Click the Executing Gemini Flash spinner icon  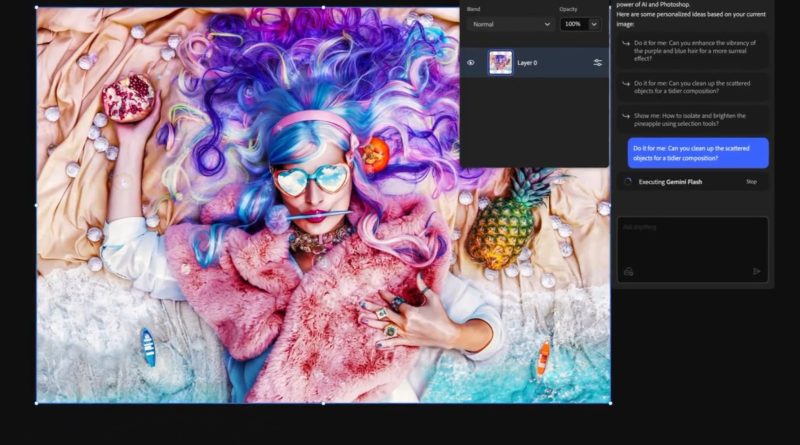coord(627,182)
